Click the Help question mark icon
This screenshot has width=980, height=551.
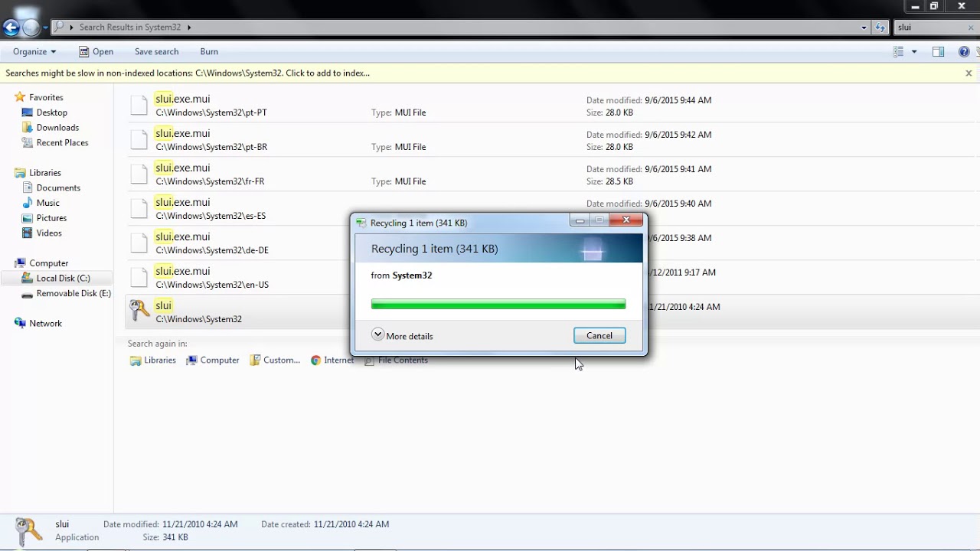(x=964, y=51)
